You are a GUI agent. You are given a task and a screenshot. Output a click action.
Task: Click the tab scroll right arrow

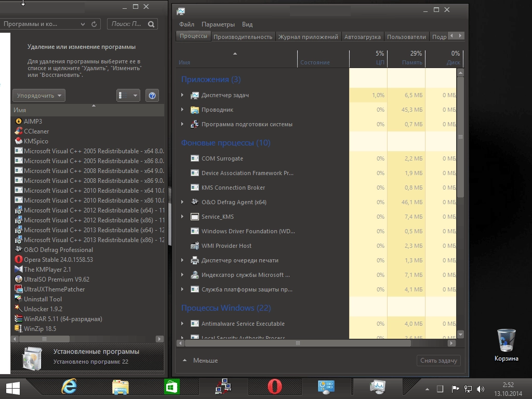tap(460, 36)
